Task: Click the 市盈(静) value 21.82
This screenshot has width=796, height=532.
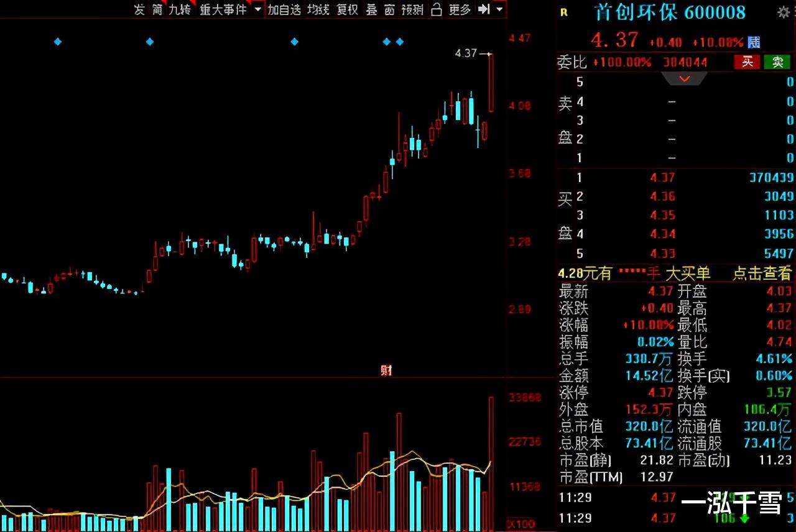Action: point(656,461)
